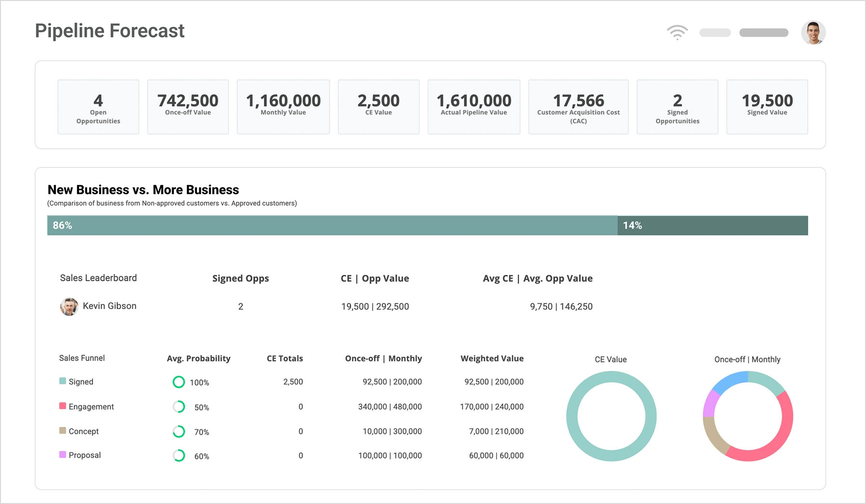Click the 100,000 | 100,000 Proposal value
The image size is (866, 504).
click(390, 455)
